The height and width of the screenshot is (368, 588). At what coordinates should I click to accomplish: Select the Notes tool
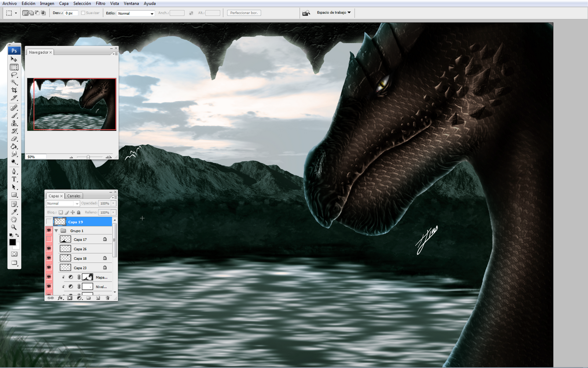[14, 204]
